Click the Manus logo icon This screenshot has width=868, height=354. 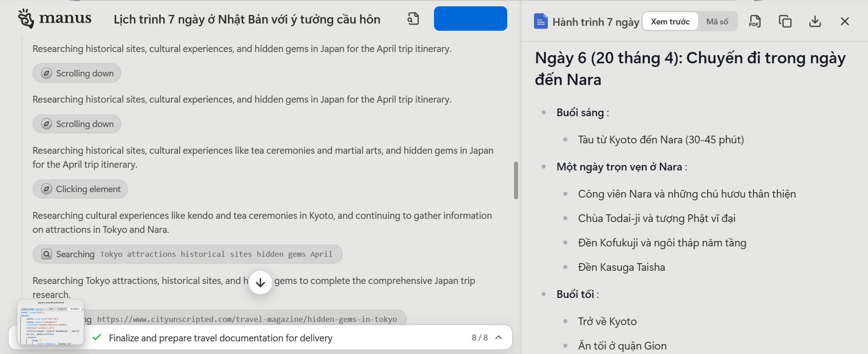[x=26, y=19]
